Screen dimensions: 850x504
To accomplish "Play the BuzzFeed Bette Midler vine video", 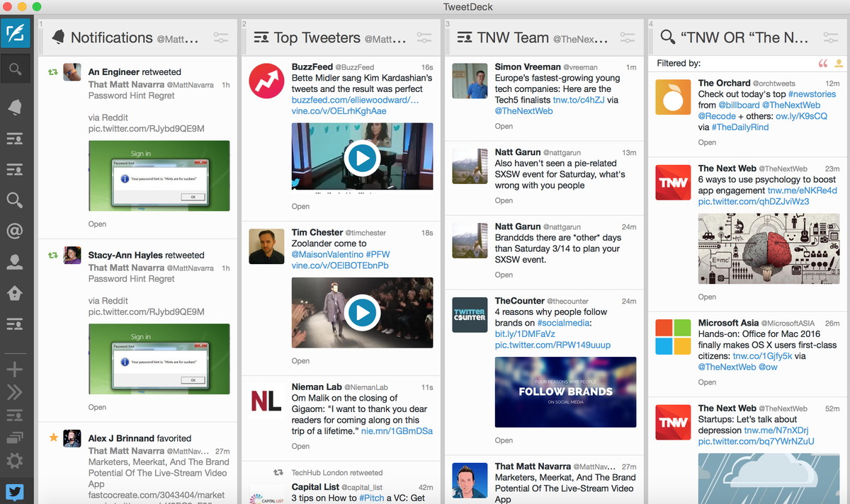I will coord(362,157).
